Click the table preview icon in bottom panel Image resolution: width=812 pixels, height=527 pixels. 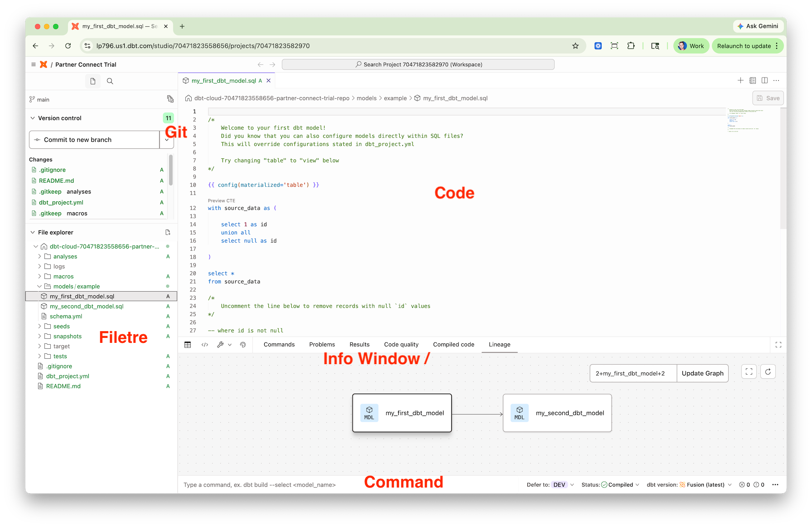pyautogui.click(x=188, y=345)
